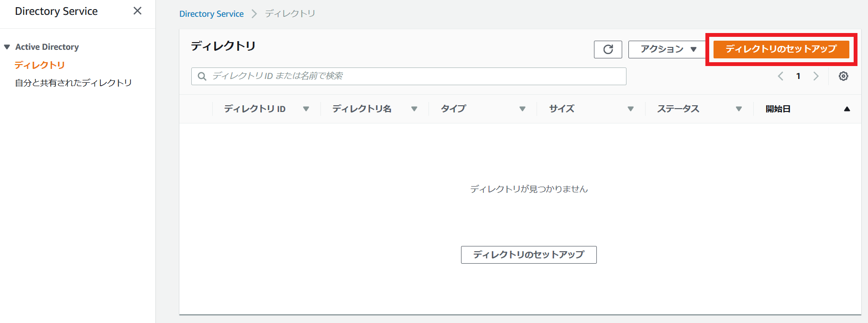Screen dimensions: 868x323
Task: Click orange ディレクトリのセットアップ button
Action: (x=781, y=49)
